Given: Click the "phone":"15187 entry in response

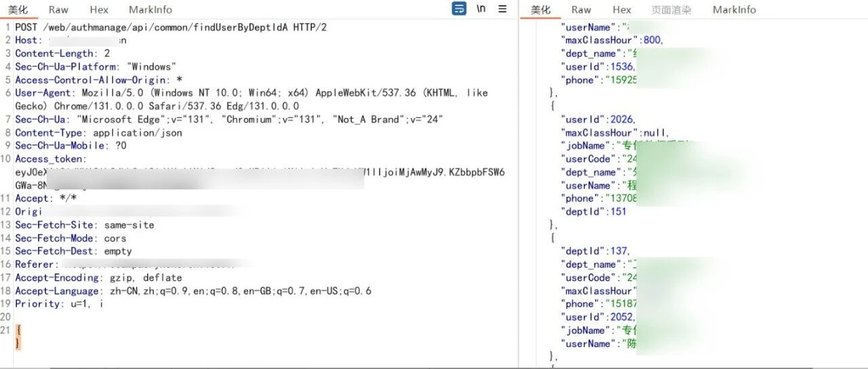Looking at the screenshot, I should pyautogui.click(x=599, y=304).
